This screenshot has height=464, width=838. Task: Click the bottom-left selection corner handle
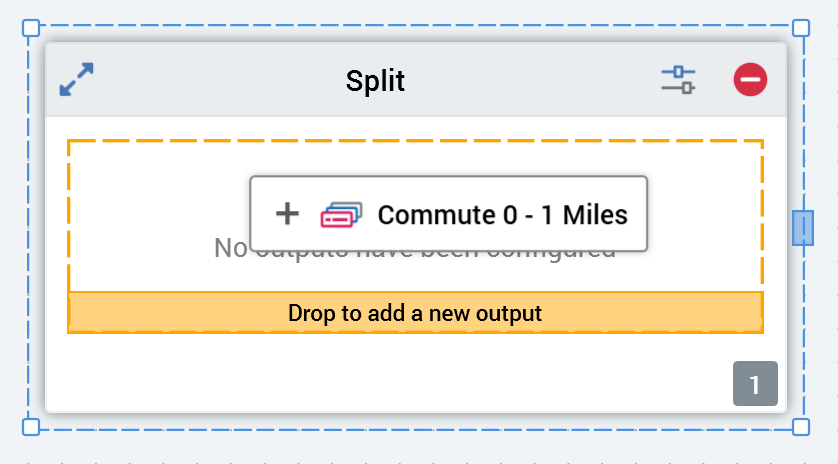(31, 427)
